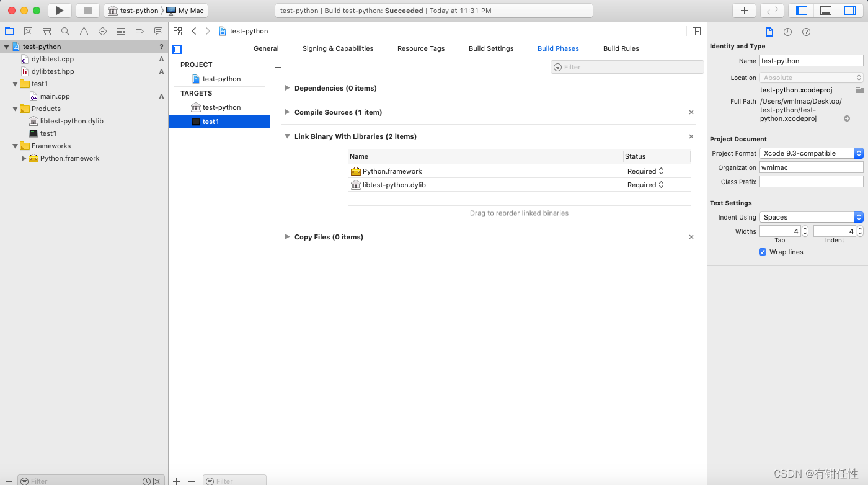
Task: Collapse the test-python project tree
Action: [7, 47]
